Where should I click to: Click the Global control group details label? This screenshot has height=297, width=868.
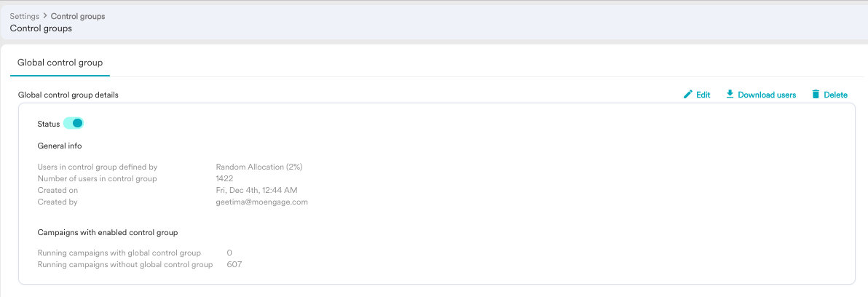coord(68,95)
